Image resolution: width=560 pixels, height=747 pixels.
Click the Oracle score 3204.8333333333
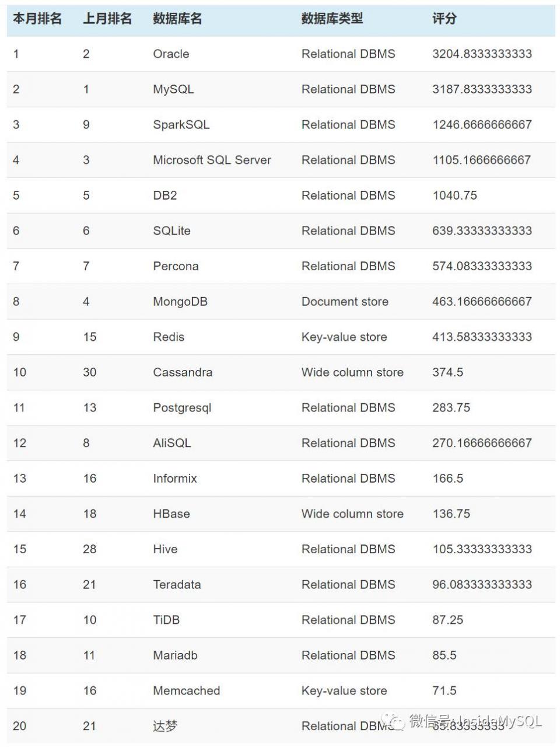click(482, 54)
